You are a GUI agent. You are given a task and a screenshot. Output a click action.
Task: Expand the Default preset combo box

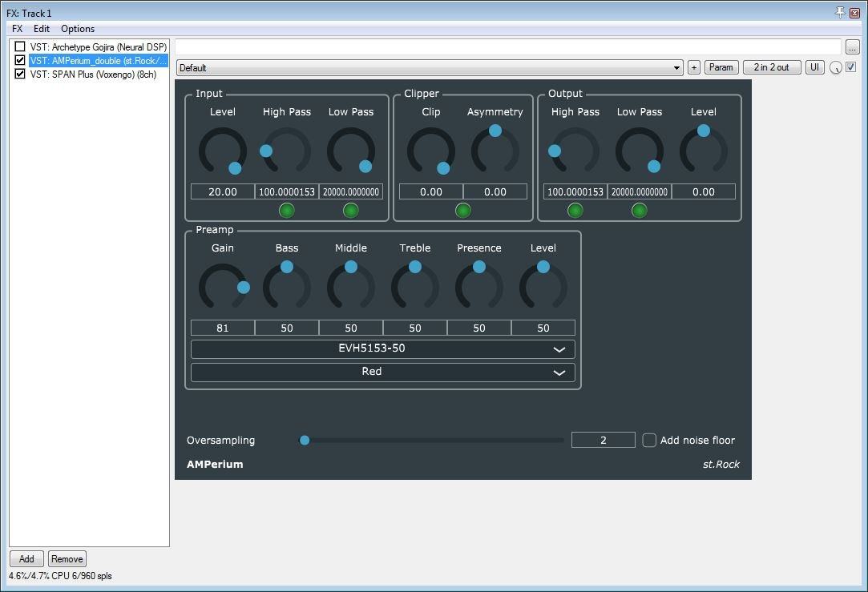coord(429,68)
